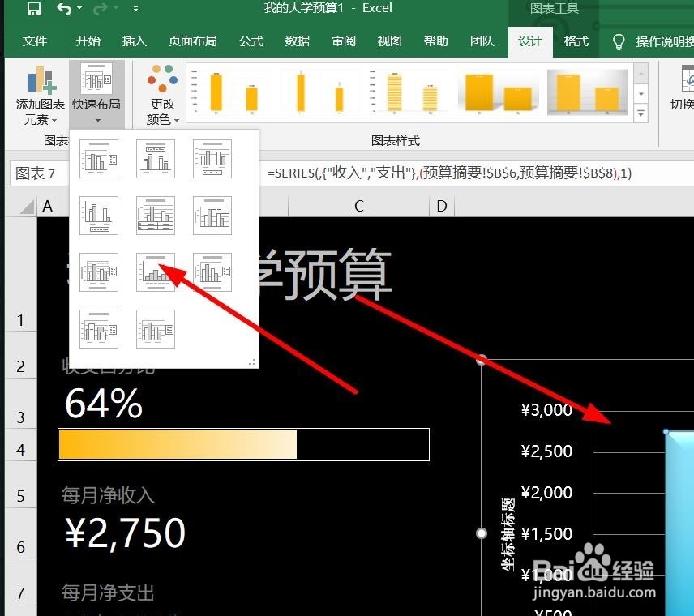
Task: Choose quick layout 10 thumbnail
Action: click(x=99, y=329)
